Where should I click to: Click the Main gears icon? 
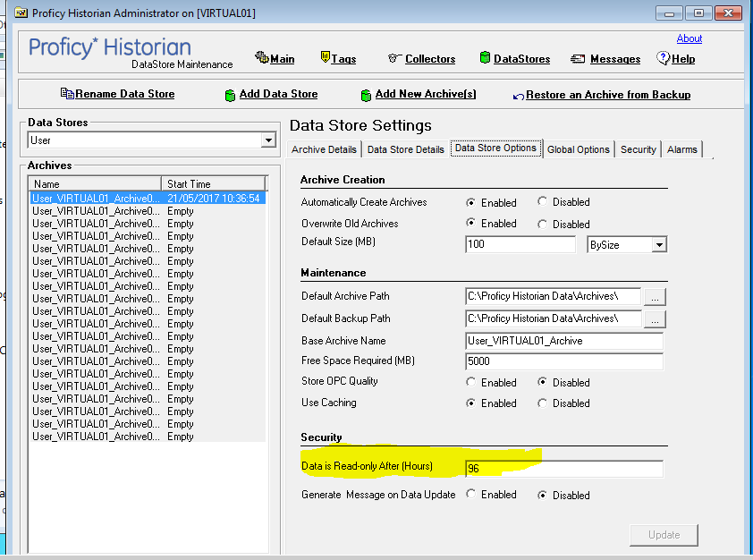coord(261,57)
